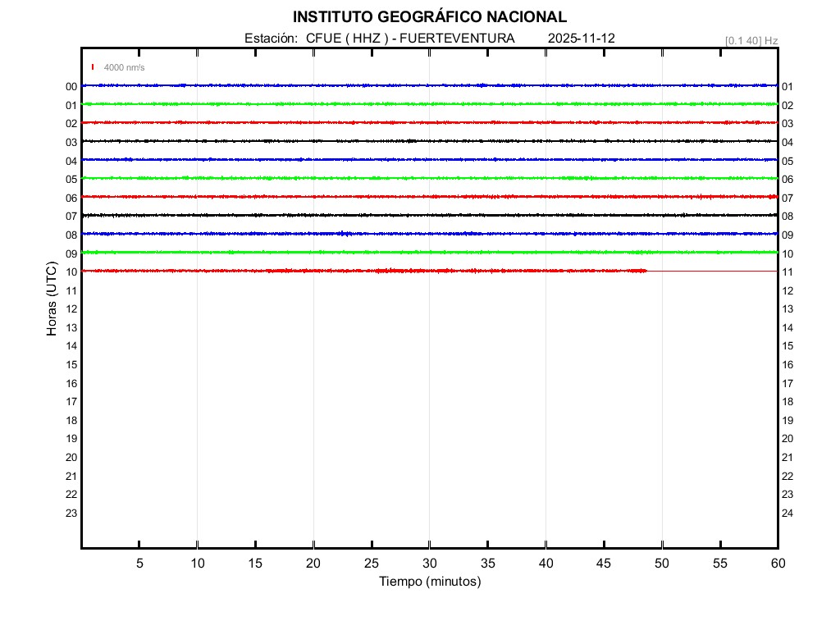
Task: Click the 60 minute tick label
Action: click(x=777, y=564)
